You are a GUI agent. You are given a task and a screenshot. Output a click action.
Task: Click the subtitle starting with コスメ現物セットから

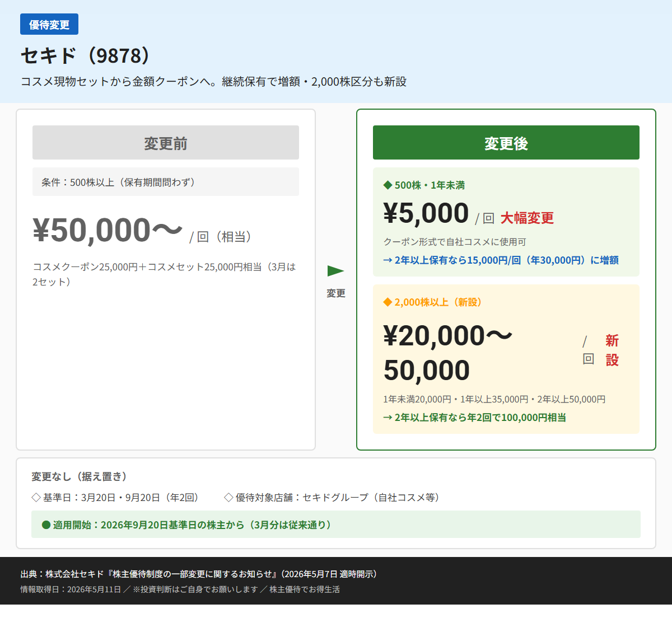coord(213,82)
